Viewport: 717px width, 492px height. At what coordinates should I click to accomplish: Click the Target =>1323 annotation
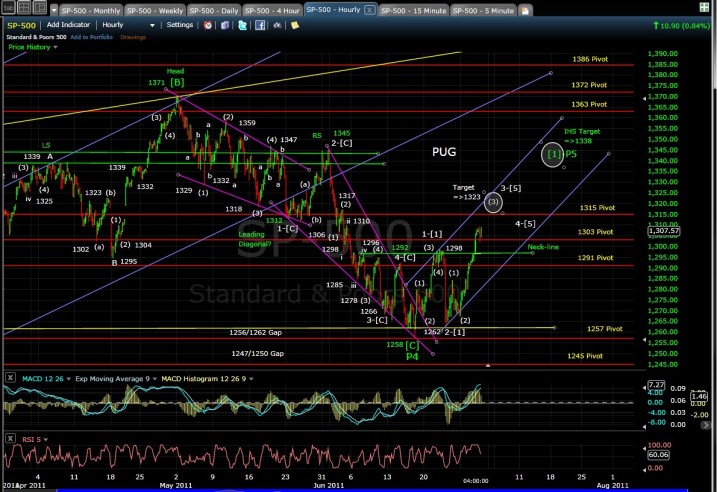point(466,192)
